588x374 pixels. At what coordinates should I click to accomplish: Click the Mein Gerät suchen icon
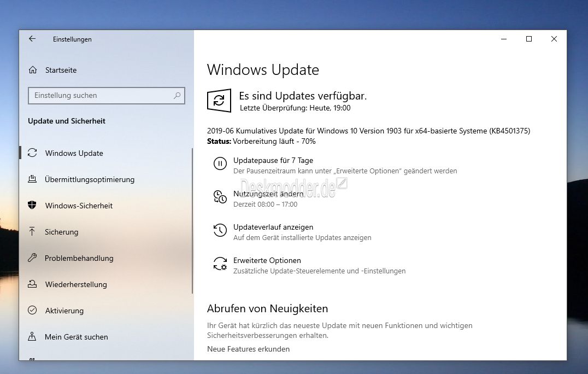(x=32, y=336)
